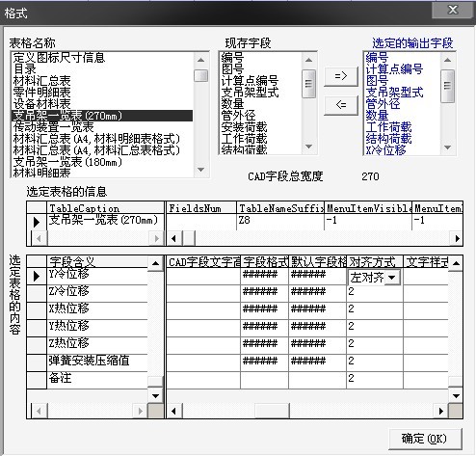476x456 pixels.
Task: Click the 字段格式 column header
Action: pyautogui.click(x=265, y=262)
